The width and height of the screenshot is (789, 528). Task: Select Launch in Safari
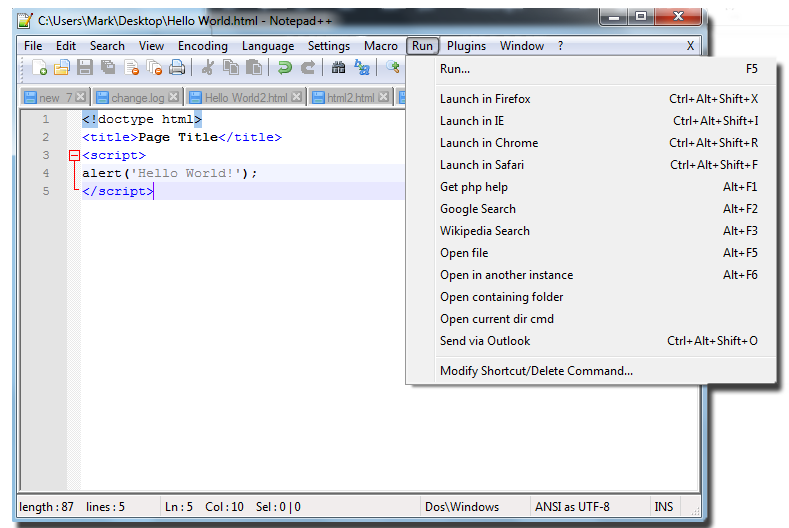pos(591,165)
